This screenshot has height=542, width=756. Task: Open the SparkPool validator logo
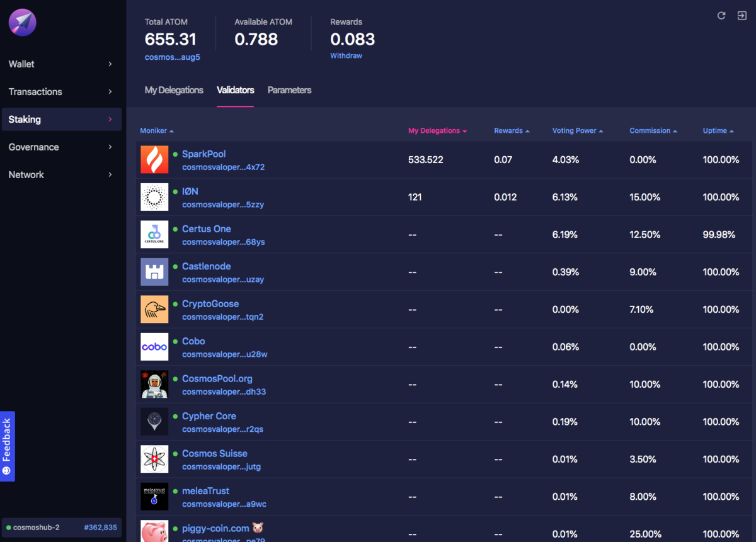(x=154, y=160)
